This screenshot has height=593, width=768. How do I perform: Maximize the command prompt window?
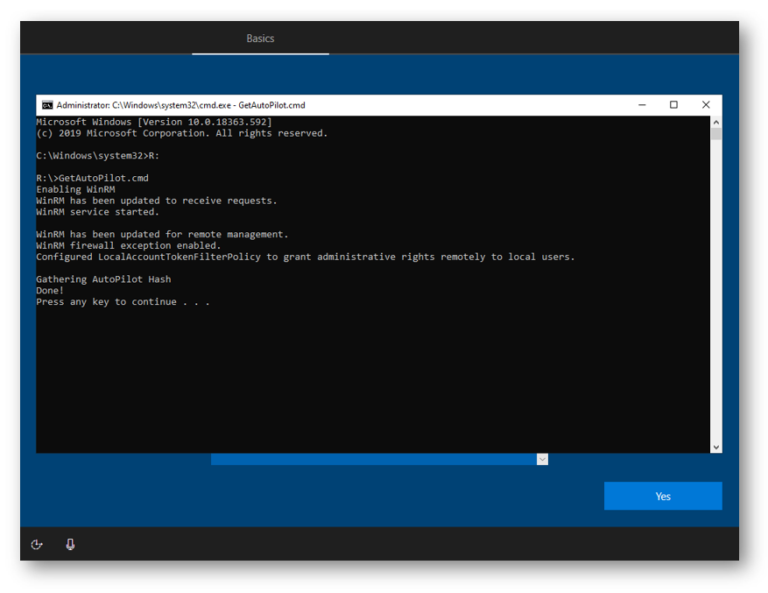click(x=673, y=105)
